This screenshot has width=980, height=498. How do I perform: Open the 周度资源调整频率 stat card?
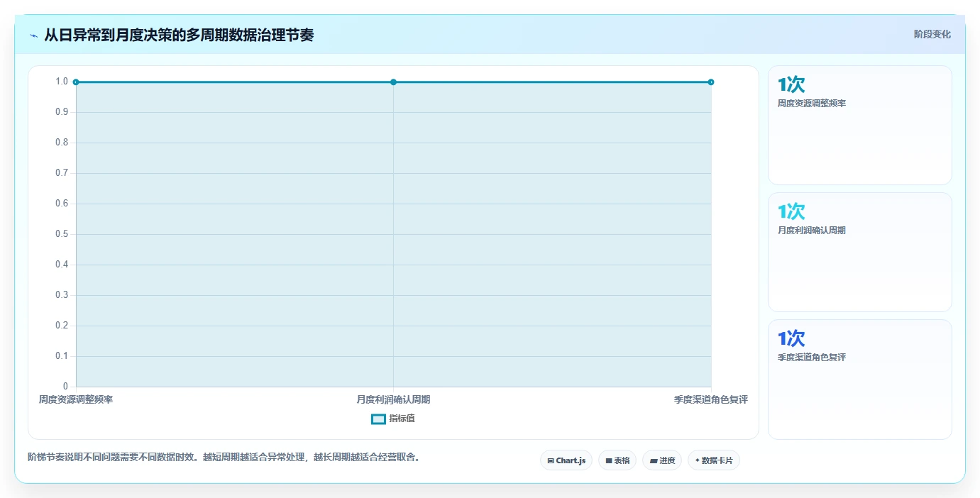[859, 126]
